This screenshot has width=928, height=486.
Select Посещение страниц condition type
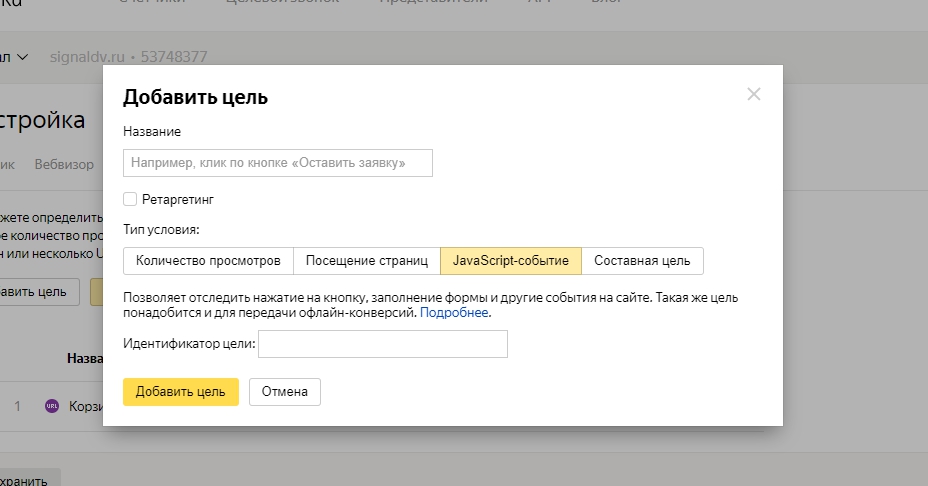[366, 261]
